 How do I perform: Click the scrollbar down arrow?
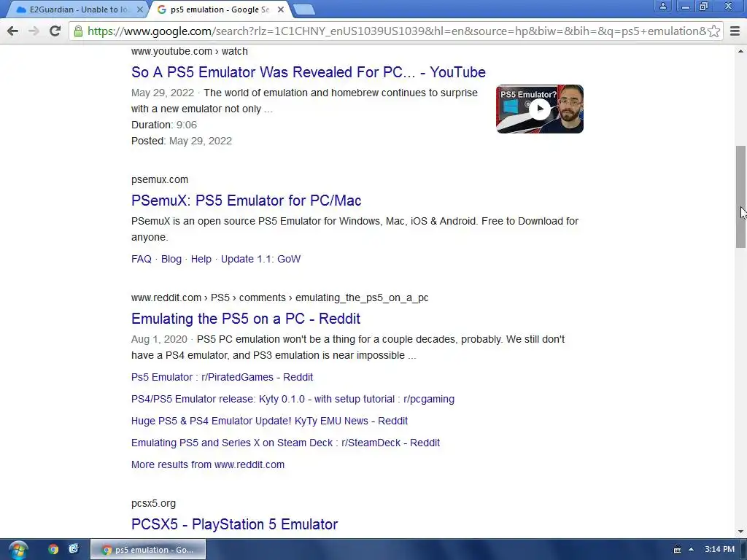[x=740, y=532]
